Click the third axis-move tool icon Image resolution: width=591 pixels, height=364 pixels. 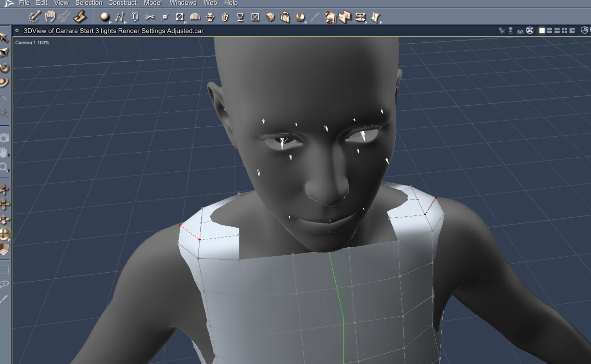click(x=4, y=219)
